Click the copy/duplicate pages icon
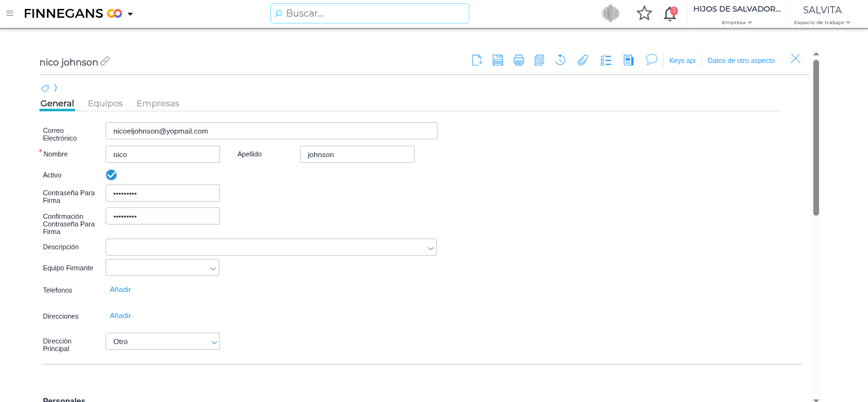 click(x=539, y=60)
